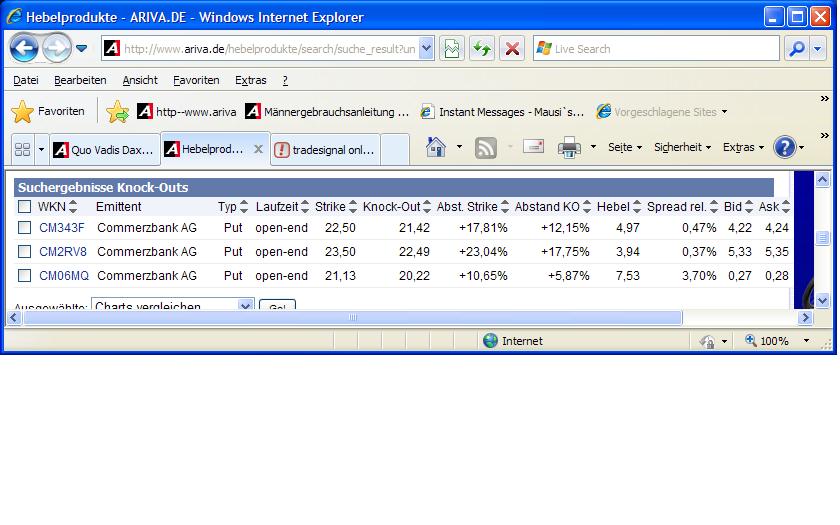840x525 pixels.
Task: Click the blue Help question mark icon
Action: tap(785, 147)
